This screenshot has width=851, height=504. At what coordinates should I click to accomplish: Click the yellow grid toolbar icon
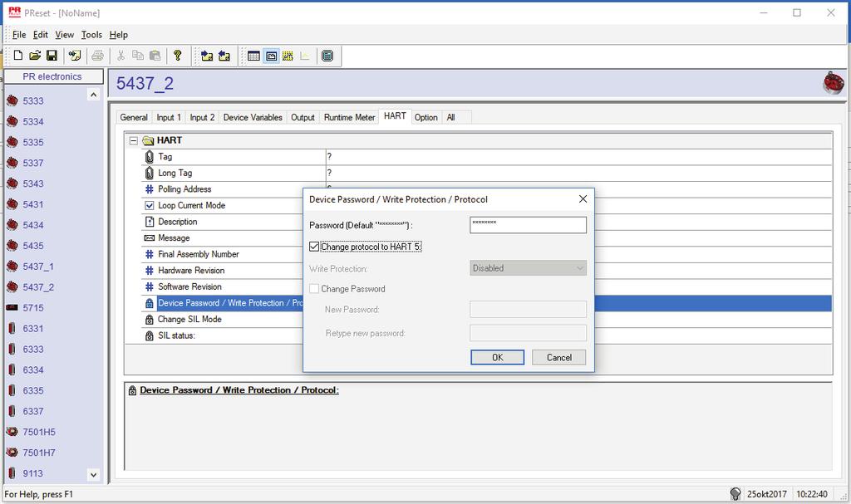coord(288,56)
